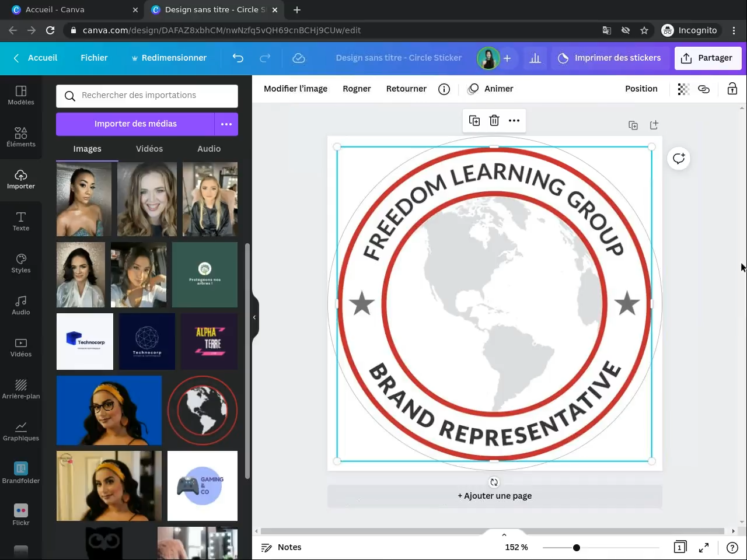Open the Styles sidebar panel
The height and width of the screenshot is (560, 747).
(x=21, y=263)
